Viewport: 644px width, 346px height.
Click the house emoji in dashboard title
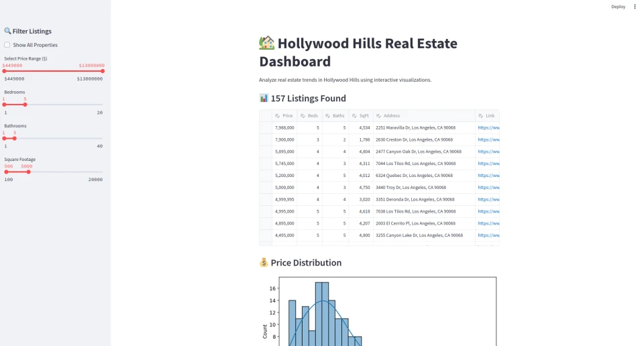266,43
